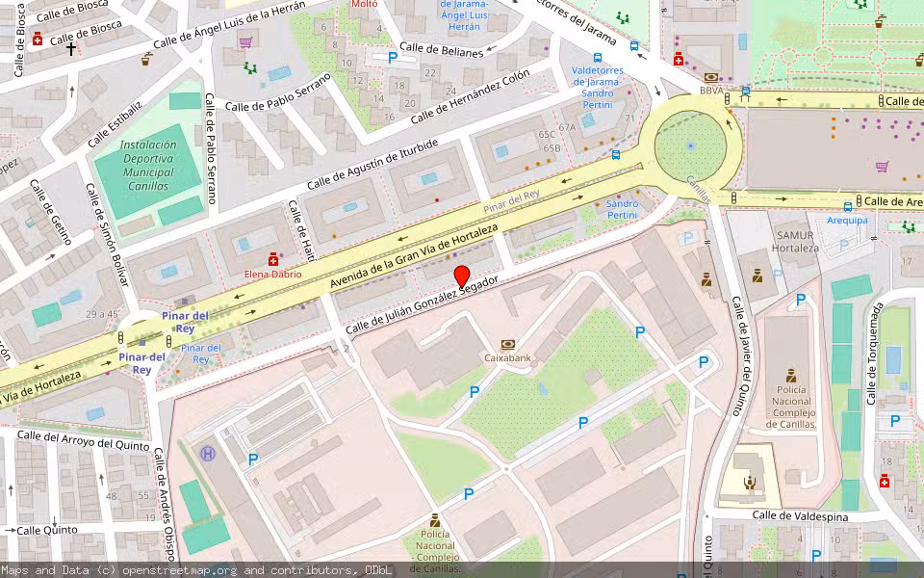This screenshot has height=578, width=924.
Task: Select bus icon above Valdetorres de Jarama label
Action: coord(598,58)
